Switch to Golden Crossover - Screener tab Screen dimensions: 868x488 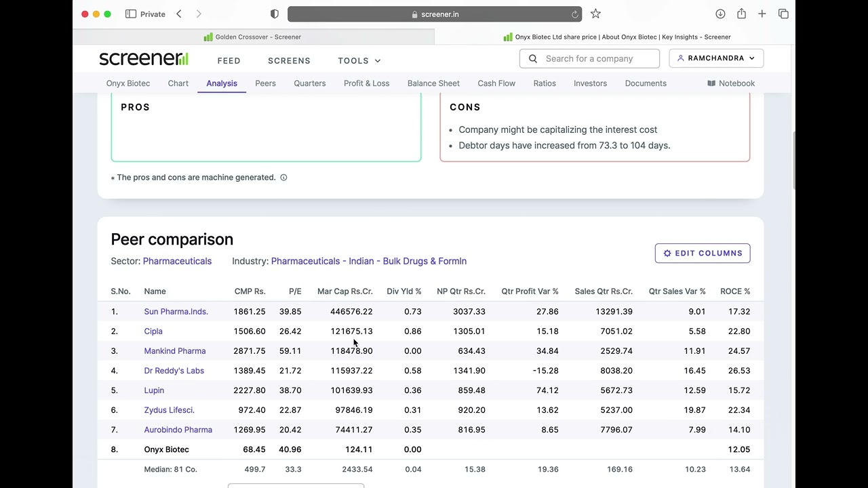pos(253,37)
